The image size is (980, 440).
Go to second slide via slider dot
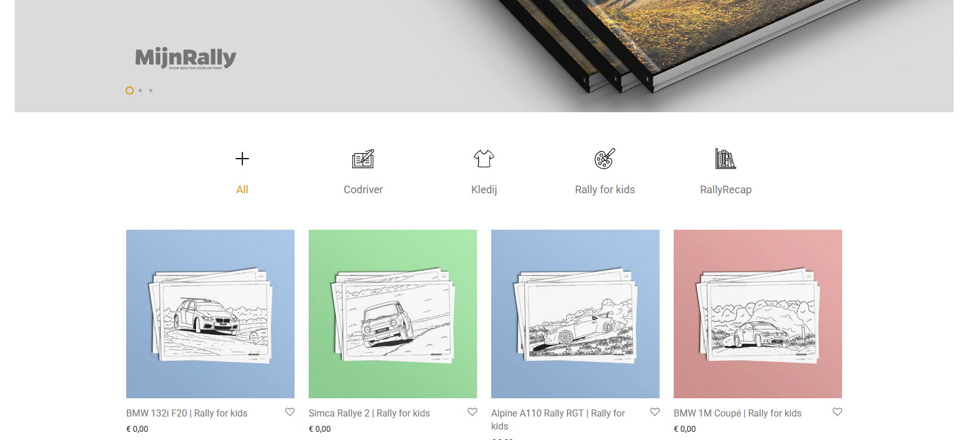pos(140,90)
